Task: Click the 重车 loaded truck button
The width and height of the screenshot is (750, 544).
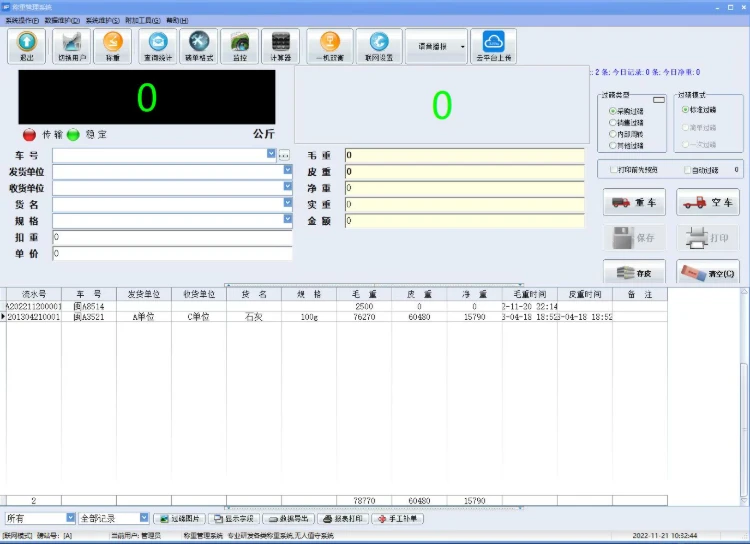Action: pos(634,202)
